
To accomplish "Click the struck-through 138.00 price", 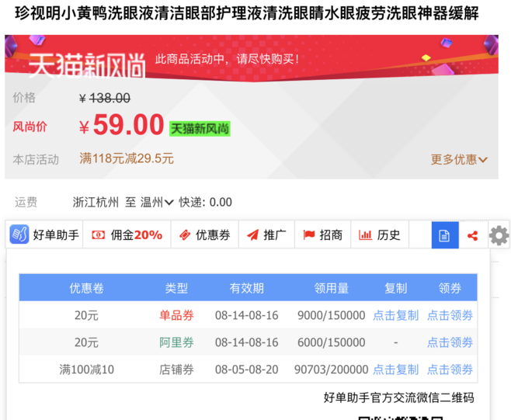I will click(x=109, y=98).
